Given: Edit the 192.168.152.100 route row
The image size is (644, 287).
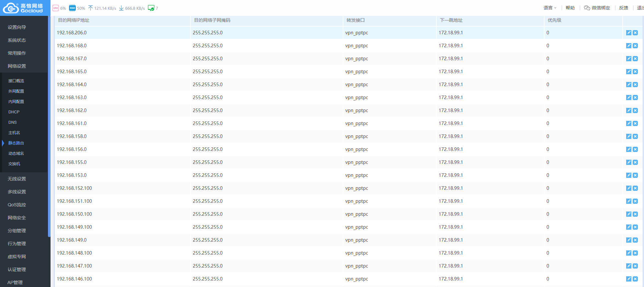Looking at the screenshot, I should coord(628,188).
